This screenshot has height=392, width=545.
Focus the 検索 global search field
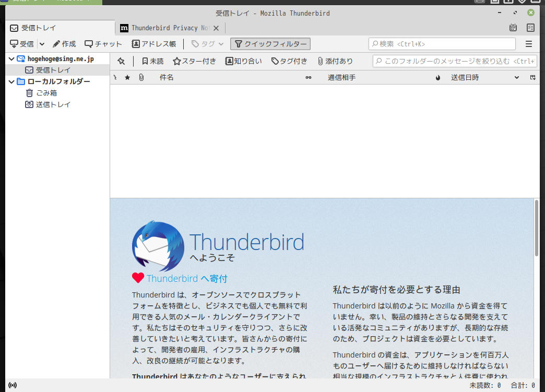tap(442, 44)
